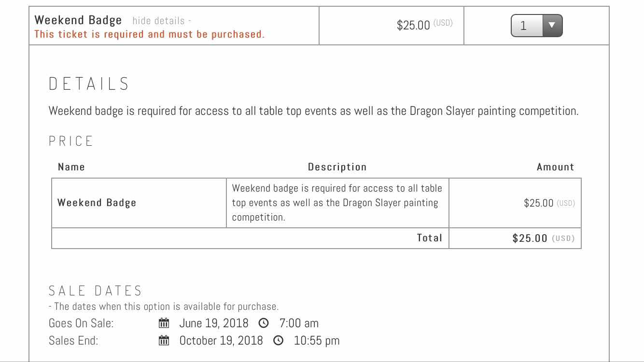Click the clock icon next to 10:55 pm

(278, 340)
